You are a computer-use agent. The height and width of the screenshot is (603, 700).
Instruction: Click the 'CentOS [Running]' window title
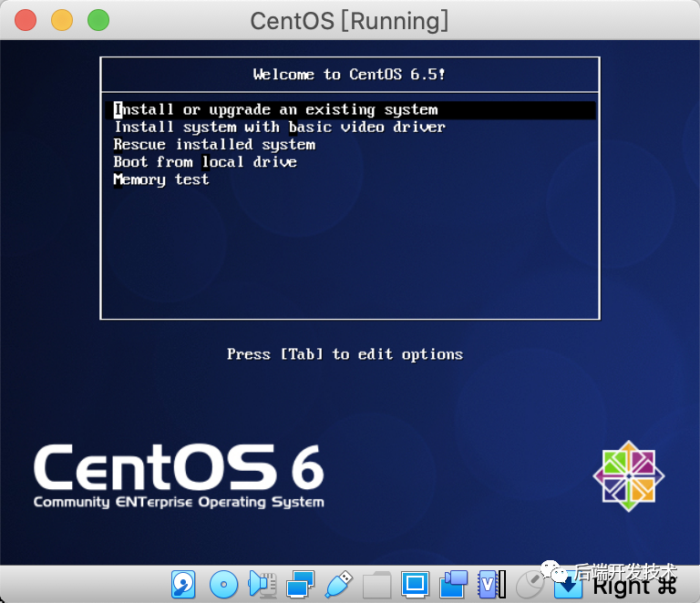[x=349, y=21]
